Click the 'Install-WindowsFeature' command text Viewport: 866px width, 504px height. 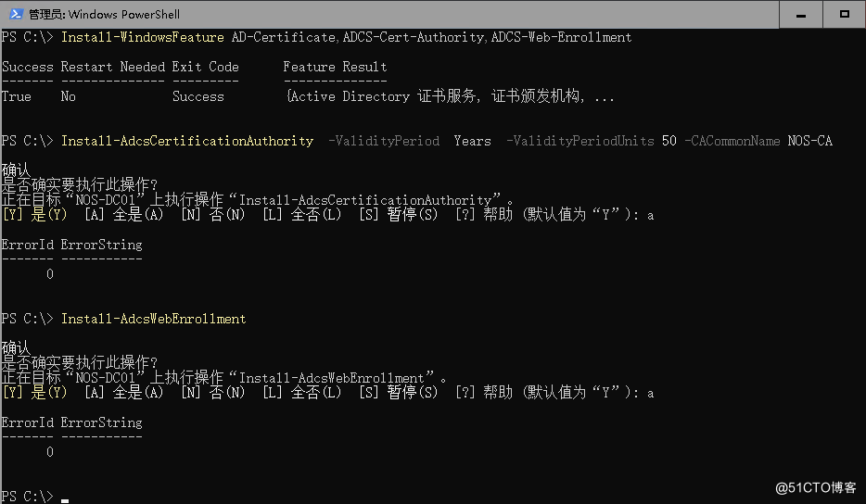(x=143, y=37)
